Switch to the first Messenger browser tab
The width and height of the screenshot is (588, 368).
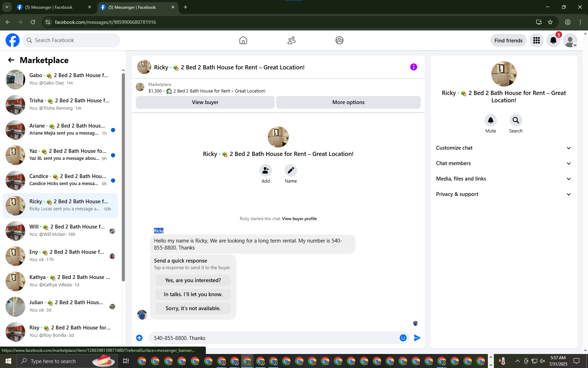pyautogui.click(x=54, y=7)
